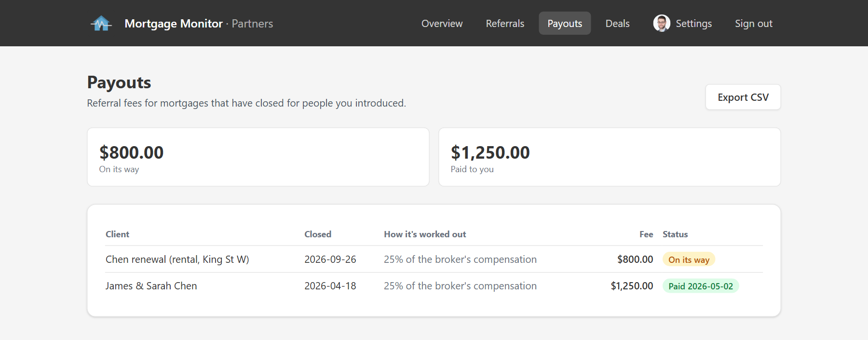
Task: Switch to the Deals page
Action: 617,23
